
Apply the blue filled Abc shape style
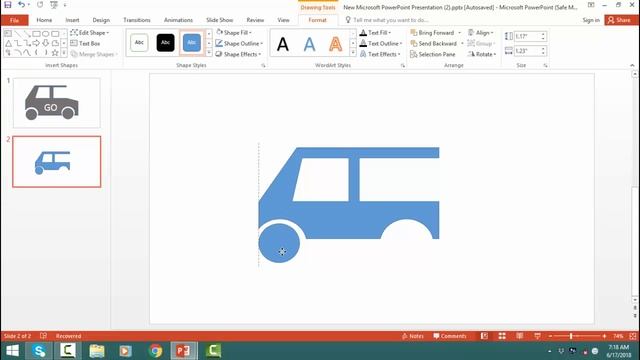pos(191,42)
